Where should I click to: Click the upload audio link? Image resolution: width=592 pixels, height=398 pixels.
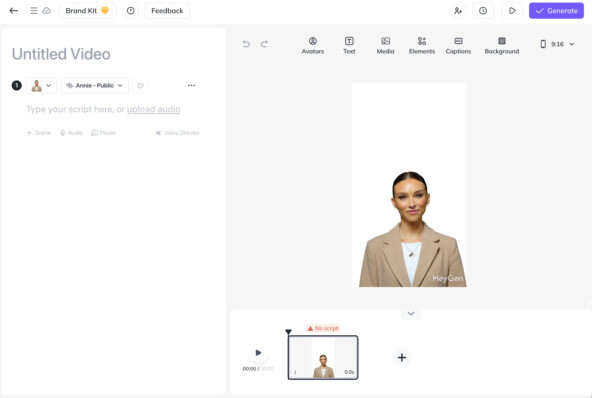[x=153, y=110]
